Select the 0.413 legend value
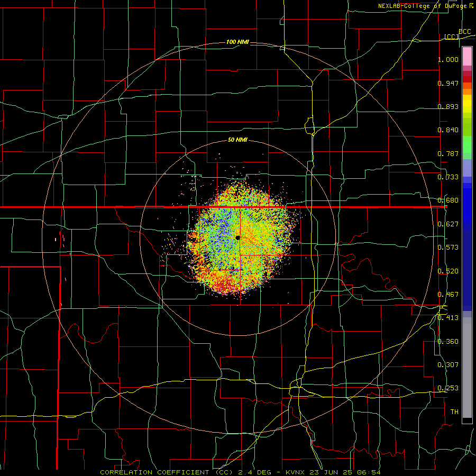 (448, 318)
